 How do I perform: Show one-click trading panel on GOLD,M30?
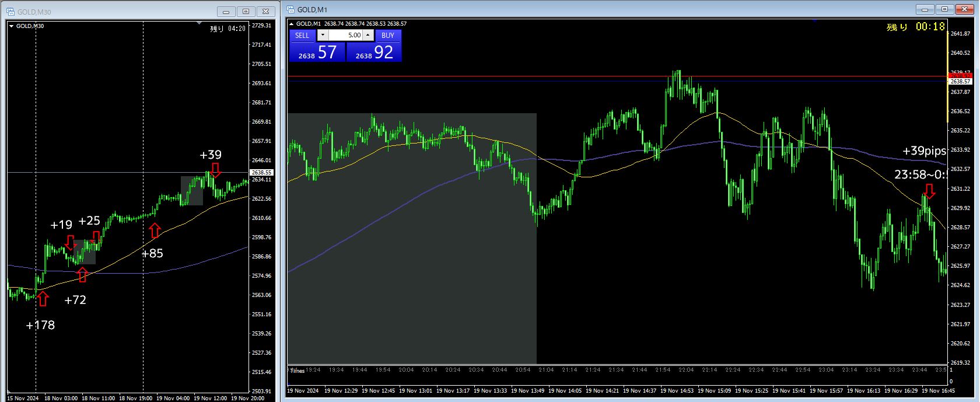(11, 26)
